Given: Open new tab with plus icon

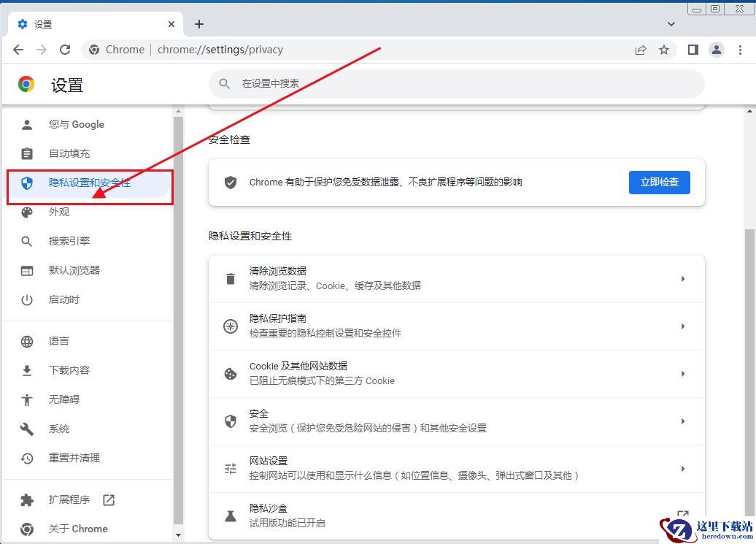Looking at the screenshot, I should [x=199, y=24].
